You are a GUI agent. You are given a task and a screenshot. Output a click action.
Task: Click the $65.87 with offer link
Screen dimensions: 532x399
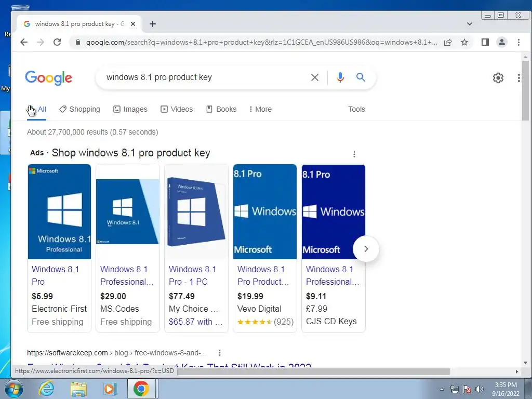point(196,322)
